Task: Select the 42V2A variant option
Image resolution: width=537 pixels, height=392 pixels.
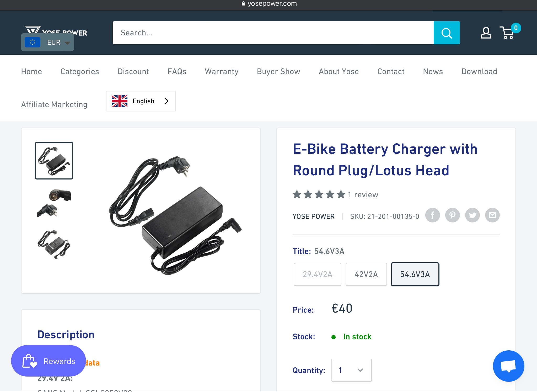Action: point(366,274)
